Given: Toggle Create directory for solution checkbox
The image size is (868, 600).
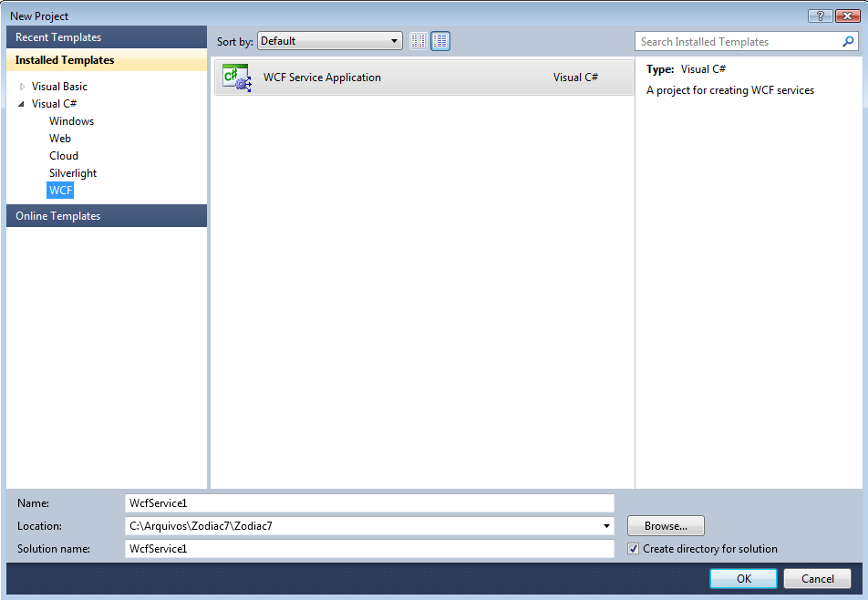Looking at the screenshot, I should pos(634,549).
